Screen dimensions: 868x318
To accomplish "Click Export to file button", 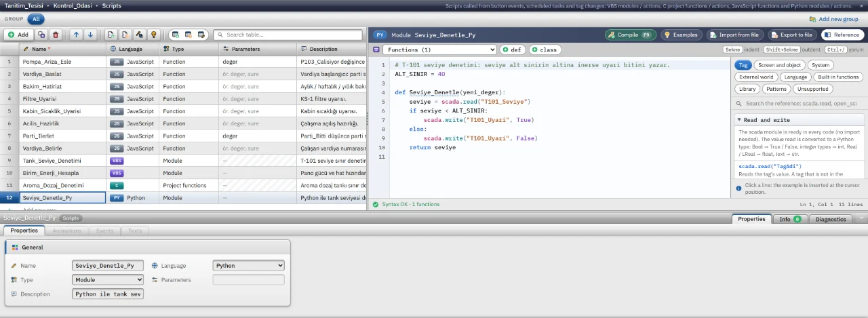I will tap(791, 35).
